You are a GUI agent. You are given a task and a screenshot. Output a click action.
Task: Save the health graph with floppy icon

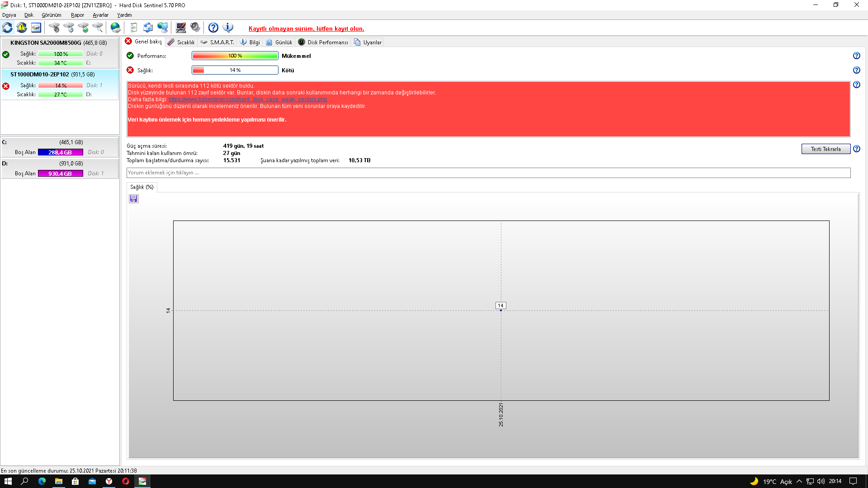(x=133, y=199)
